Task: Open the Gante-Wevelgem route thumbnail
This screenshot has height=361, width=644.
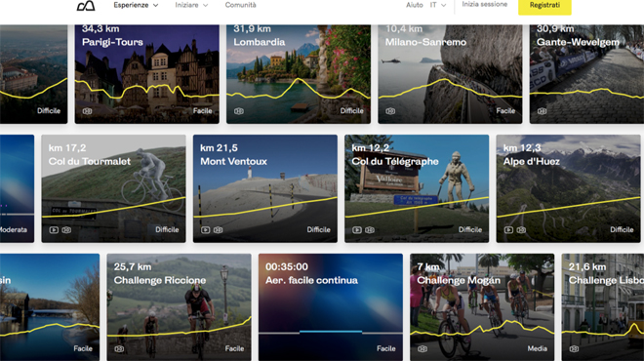Action: pos(586,74)
